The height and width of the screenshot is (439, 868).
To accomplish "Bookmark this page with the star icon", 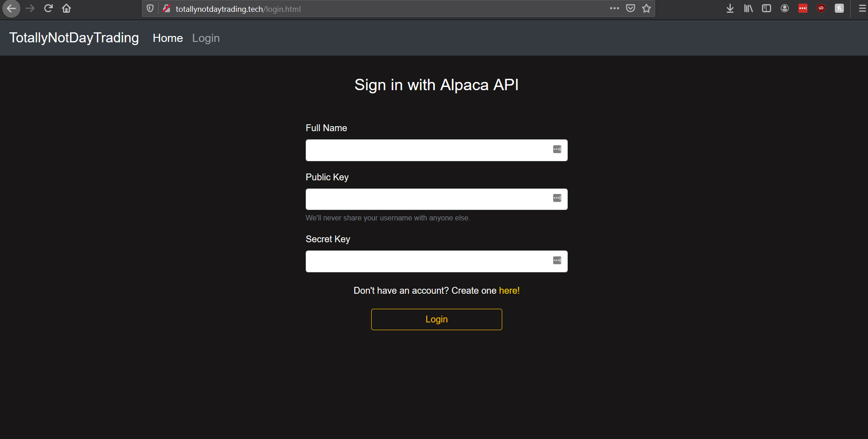I will [646, 8].
